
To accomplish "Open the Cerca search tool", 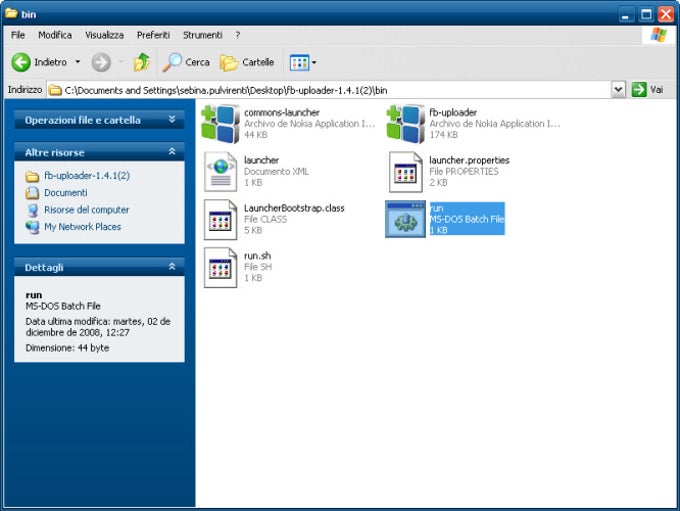I will [186, 62].
